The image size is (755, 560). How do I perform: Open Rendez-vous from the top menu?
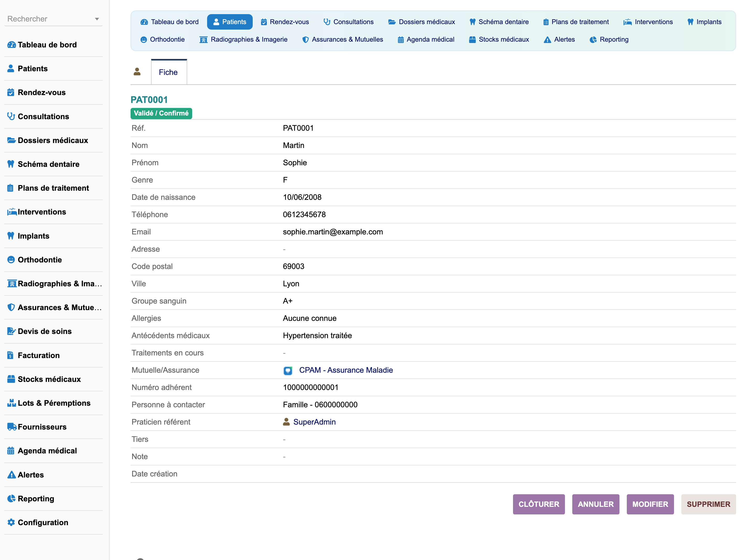click(285, 22)
